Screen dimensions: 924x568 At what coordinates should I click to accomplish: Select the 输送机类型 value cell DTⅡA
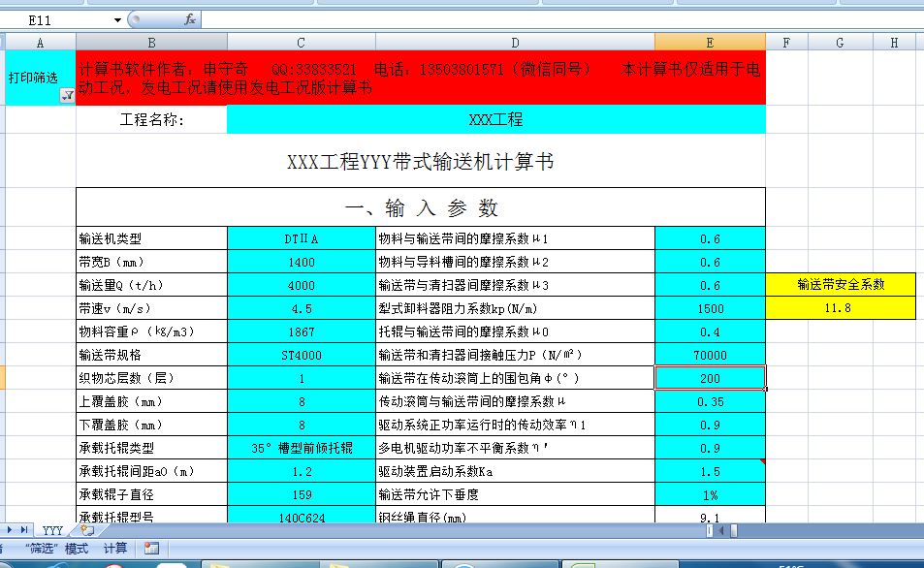coord(301,238)
